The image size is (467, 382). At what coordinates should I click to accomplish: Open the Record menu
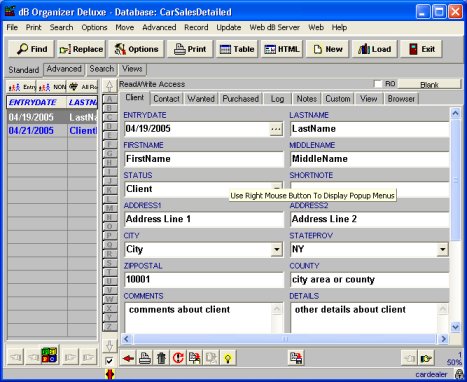click(x=196, y=27)
